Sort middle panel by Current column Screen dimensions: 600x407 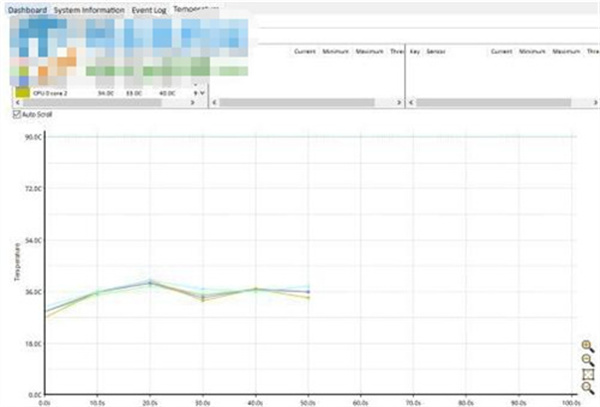[305, 51]
